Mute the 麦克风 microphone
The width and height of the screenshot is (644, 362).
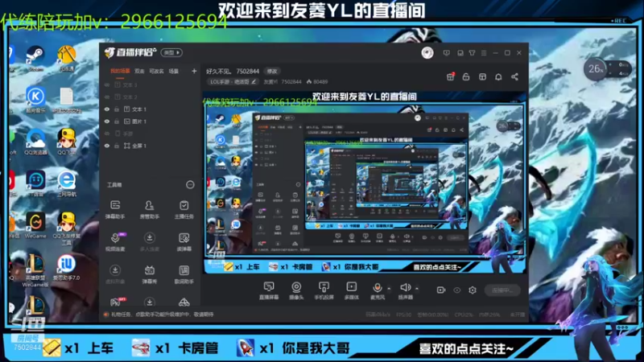(x=377, y=290)
